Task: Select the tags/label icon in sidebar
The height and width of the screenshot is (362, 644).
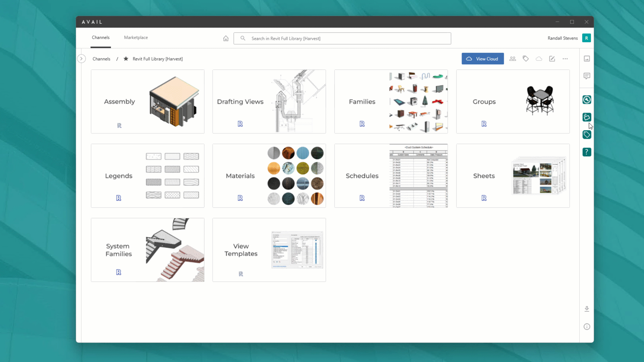Action: [587, 134]
